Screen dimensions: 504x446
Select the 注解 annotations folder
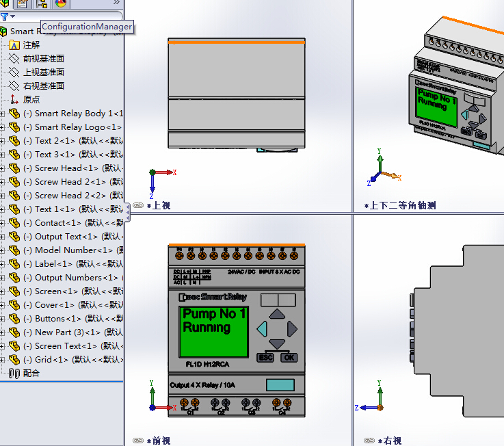[x=31, y=45]
